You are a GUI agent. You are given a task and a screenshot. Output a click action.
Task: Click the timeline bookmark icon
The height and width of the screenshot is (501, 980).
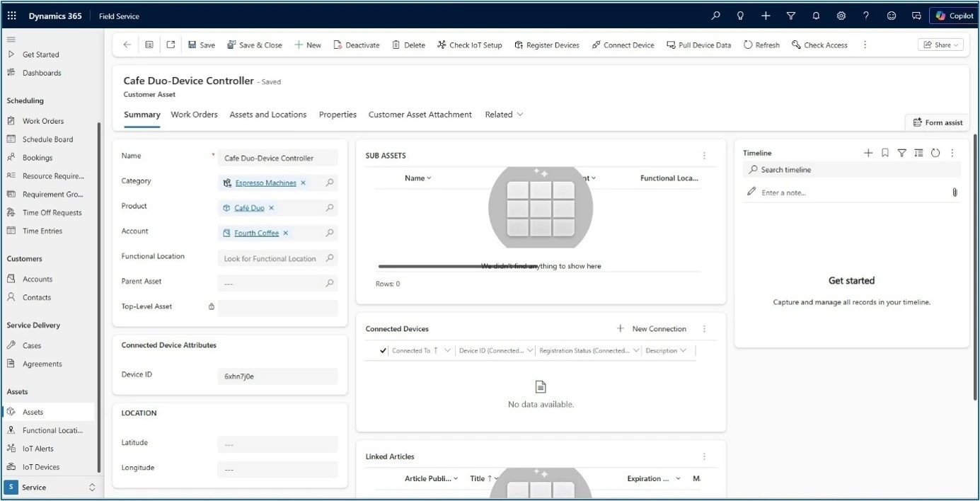[885, 153]
